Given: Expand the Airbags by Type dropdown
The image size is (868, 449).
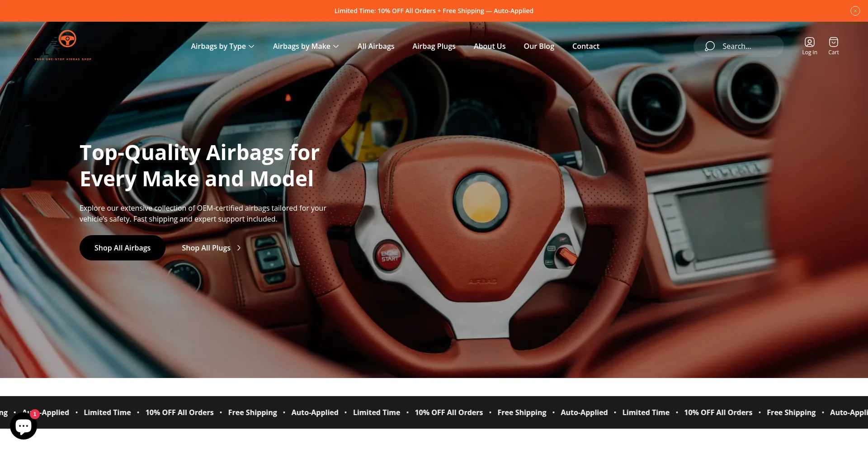Looking at the screenshot, I should click(x=222, y=46).
